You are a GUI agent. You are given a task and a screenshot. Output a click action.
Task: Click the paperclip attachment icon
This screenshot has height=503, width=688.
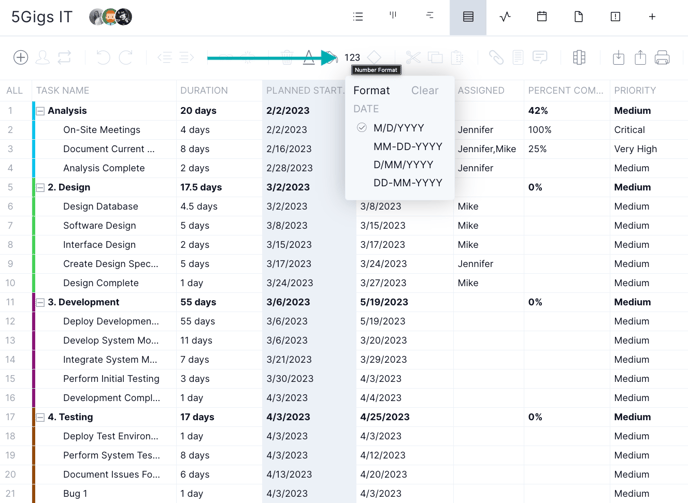click(x=496, y=57)
